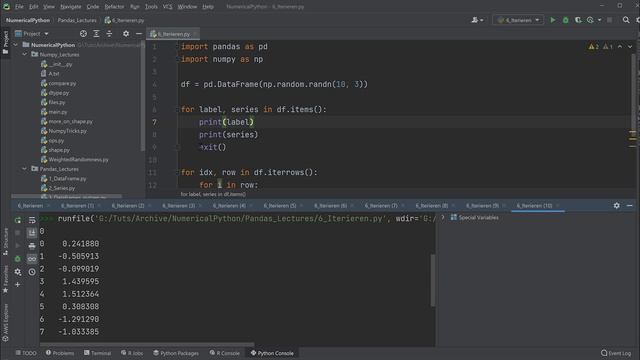The width and height of the screenshot is (640, 360).
Task: Select the 6_Iterieren.py editor tab
Action: click(x=173, y=34)
